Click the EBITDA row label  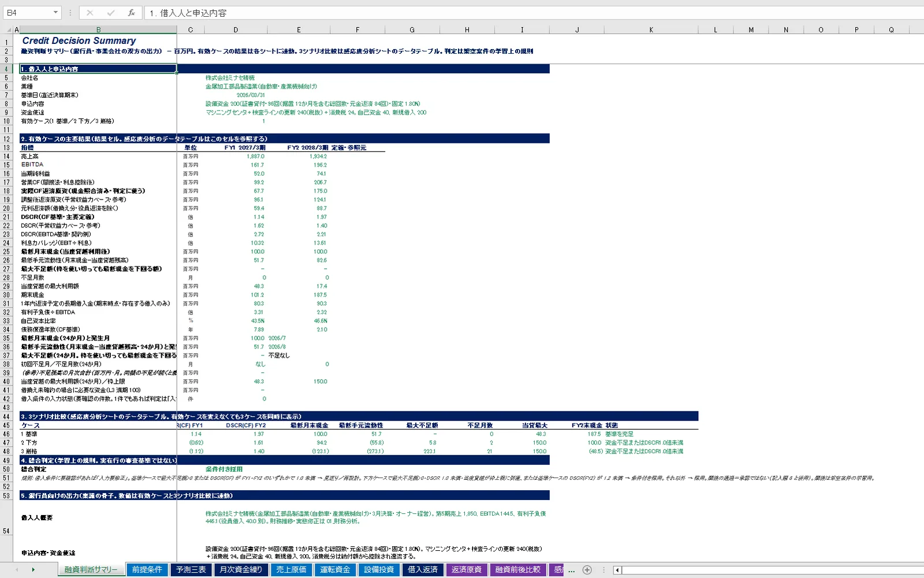(x=32, y=165)
